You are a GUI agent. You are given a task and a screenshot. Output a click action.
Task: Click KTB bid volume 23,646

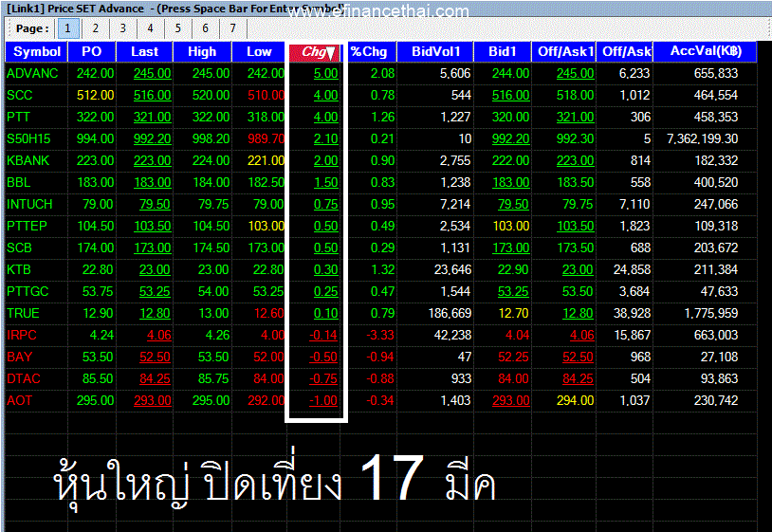tap(453, 269)
